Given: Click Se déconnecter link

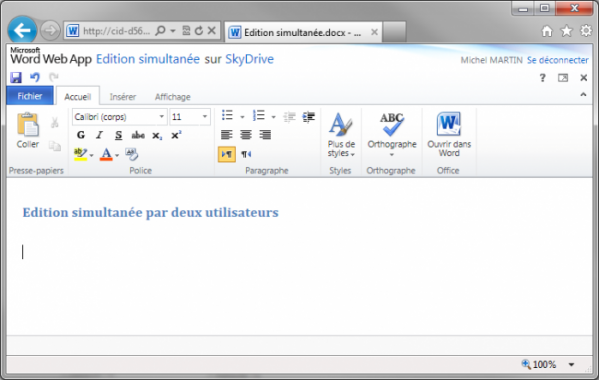Looking at the screenshot, I should (558, 60).
